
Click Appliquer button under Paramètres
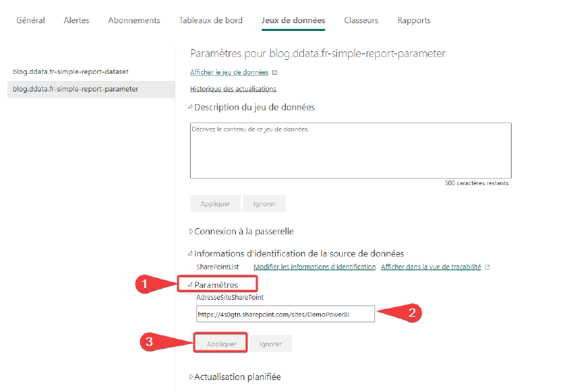click(222, 343)
